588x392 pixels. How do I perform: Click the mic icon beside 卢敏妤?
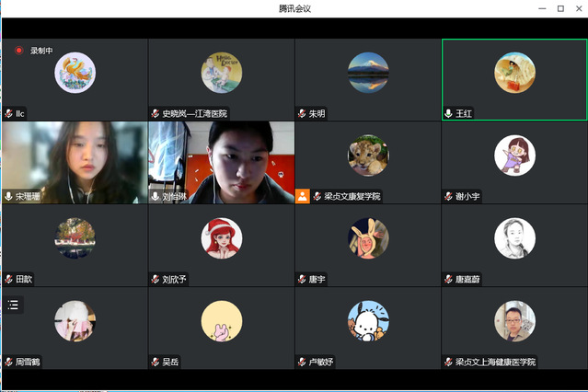[x=302, y=362]
